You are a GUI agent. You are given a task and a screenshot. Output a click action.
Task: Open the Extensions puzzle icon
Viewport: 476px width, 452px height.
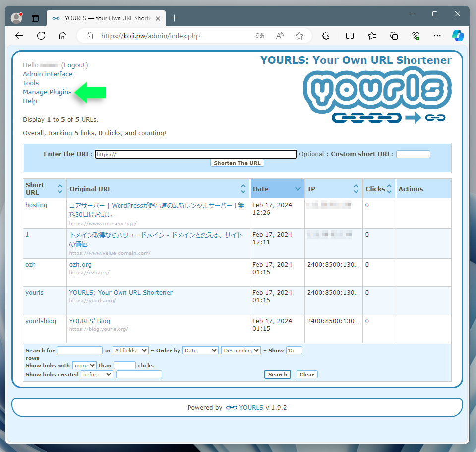tap(326, 36)
